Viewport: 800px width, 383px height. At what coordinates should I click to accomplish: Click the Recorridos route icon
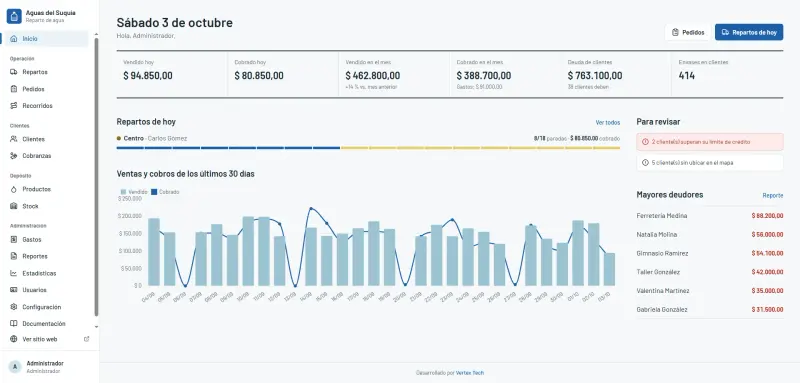tap(14, 106)
